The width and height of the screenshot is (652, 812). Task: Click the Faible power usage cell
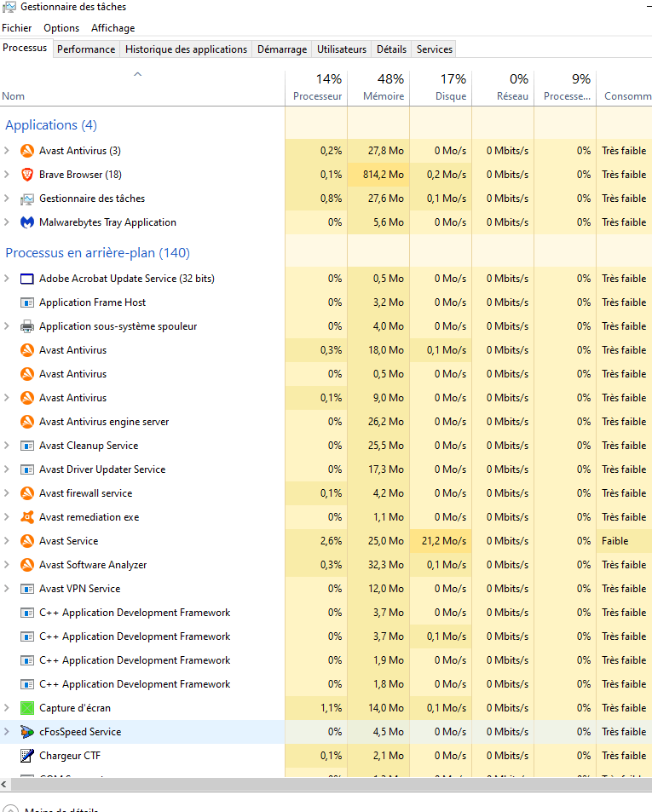(x=624, y=541)
